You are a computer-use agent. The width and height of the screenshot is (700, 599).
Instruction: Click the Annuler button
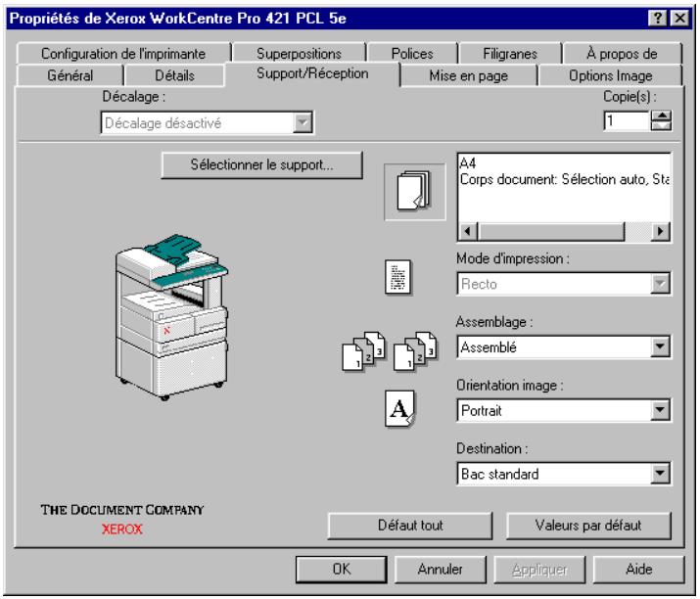coord(441,569)
